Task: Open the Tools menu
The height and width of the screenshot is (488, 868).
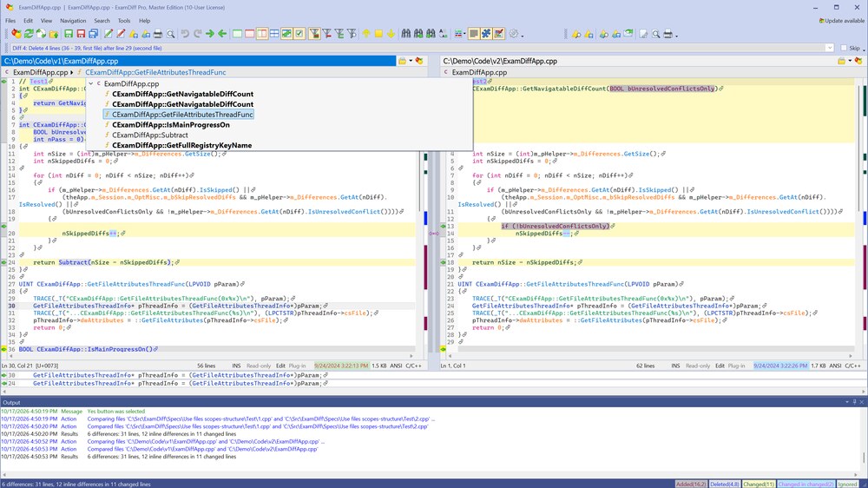Action: (x=124, y=21)
